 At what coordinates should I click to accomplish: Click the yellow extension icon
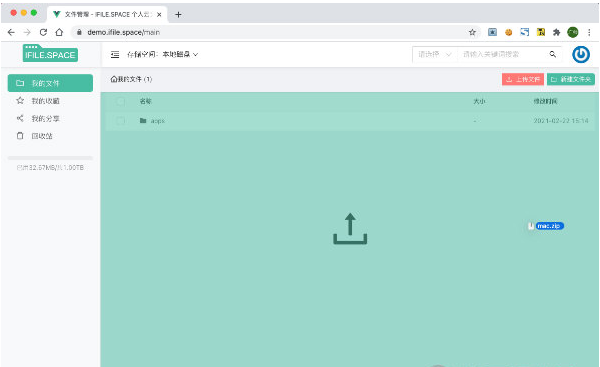click(541, 33)
